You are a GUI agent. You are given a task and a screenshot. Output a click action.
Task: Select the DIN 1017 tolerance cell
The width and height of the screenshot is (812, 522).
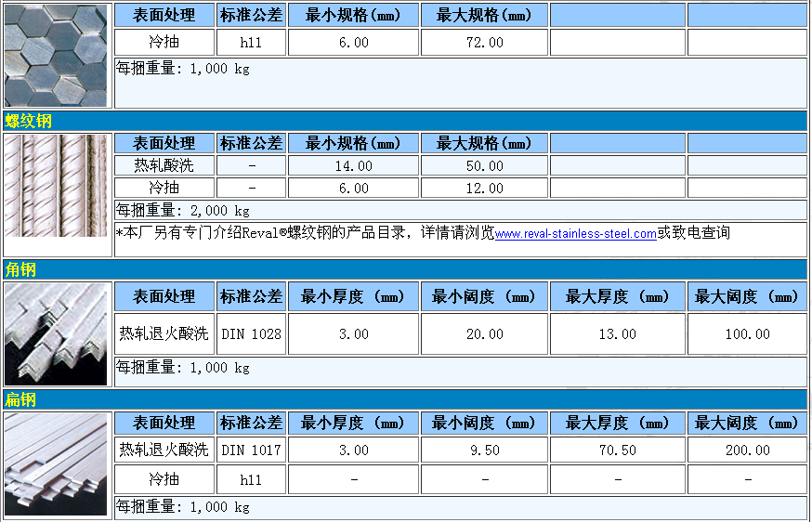251,450
